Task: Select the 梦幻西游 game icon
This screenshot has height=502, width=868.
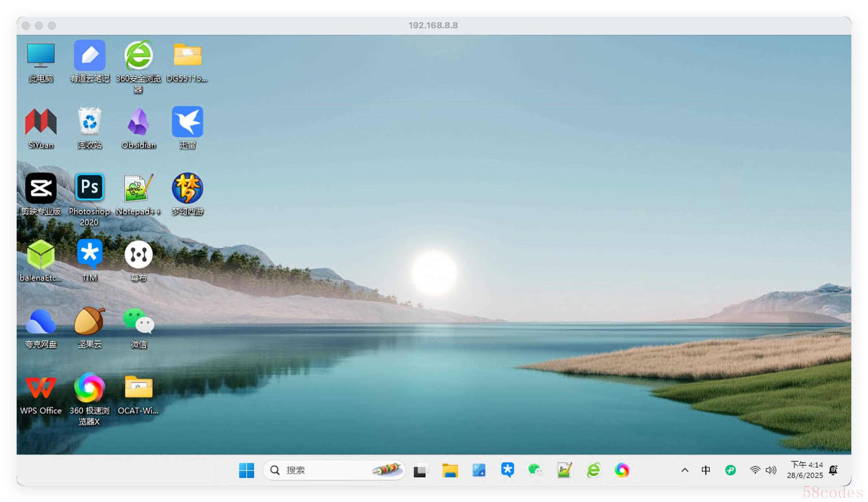Action: 187,195
